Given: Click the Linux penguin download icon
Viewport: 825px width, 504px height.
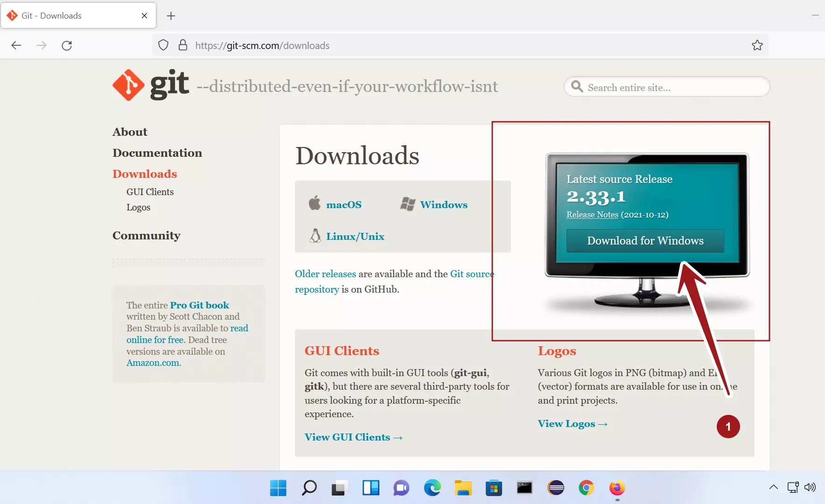Looking at the screenshot, I should click(316, 236).
